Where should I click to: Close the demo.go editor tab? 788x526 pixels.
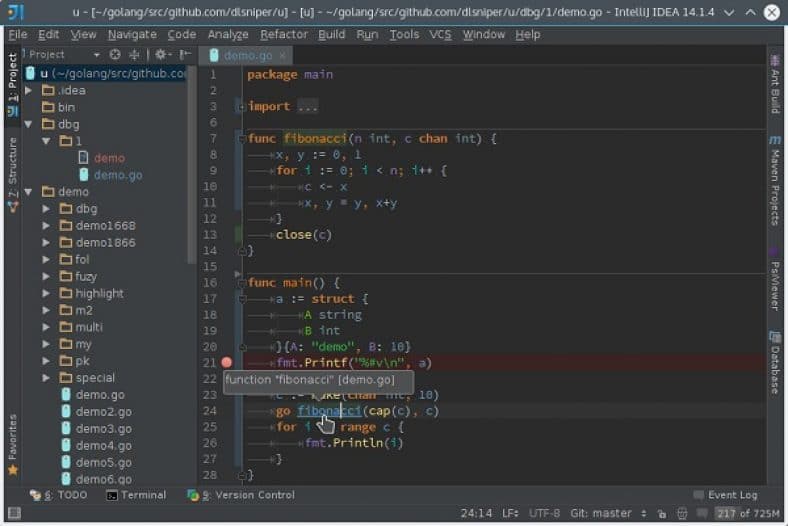coord(282,56)
